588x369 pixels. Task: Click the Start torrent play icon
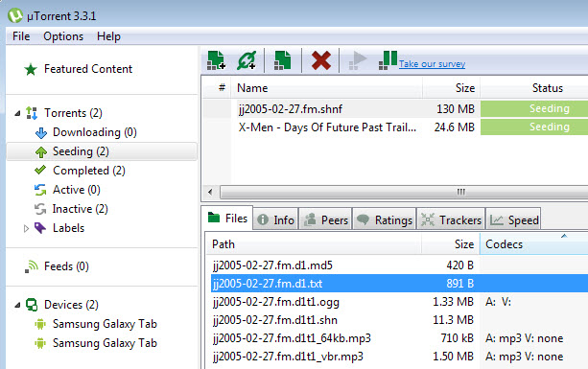coord(358,60)
